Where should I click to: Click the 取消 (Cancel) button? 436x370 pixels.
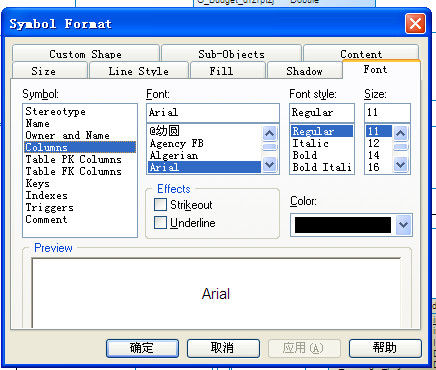223,348
